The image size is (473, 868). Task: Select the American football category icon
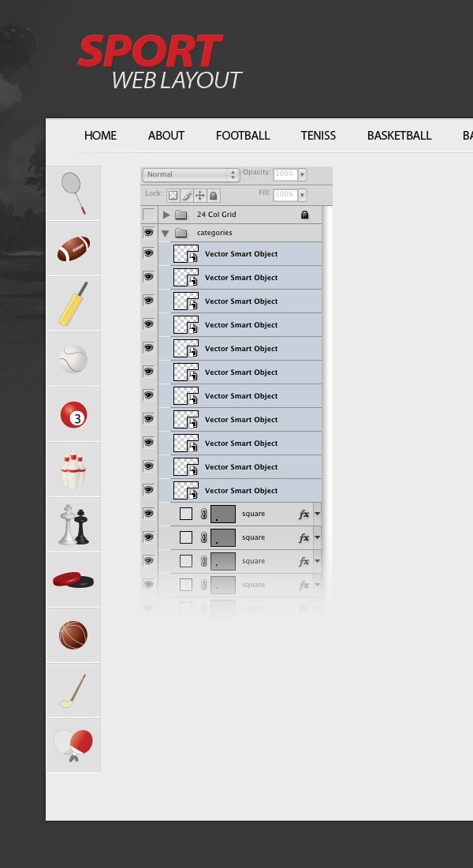[73, 249]
